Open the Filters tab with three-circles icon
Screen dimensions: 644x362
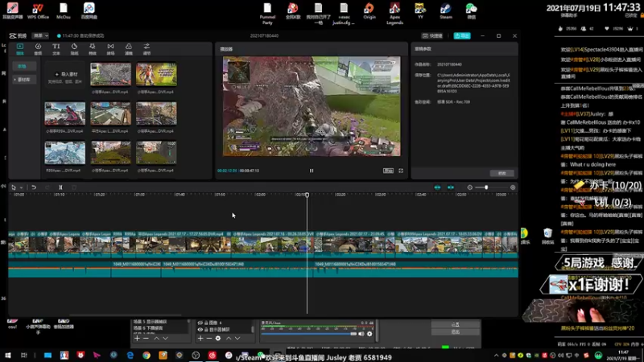pos(129,49)
